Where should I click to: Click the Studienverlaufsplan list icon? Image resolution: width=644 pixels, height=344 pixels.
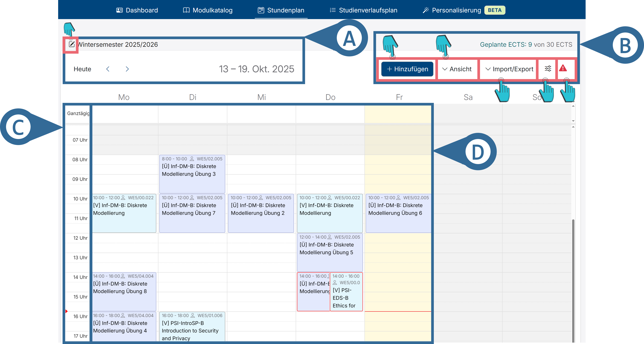(333, 10)
